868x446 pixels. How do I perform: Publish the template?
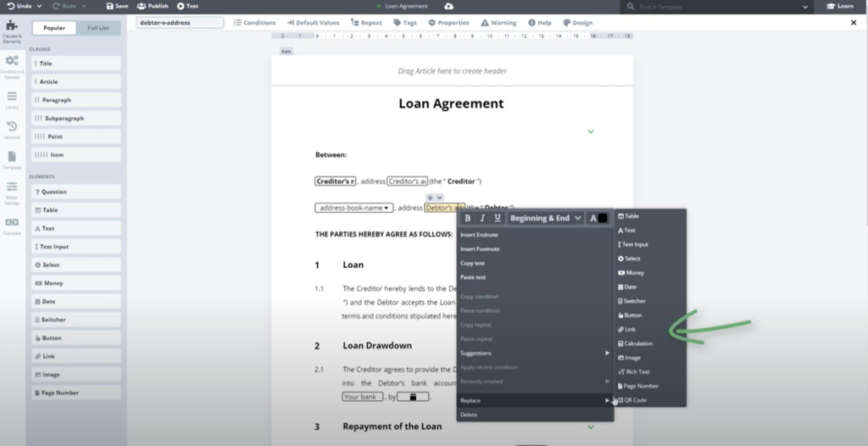(153, 6)
